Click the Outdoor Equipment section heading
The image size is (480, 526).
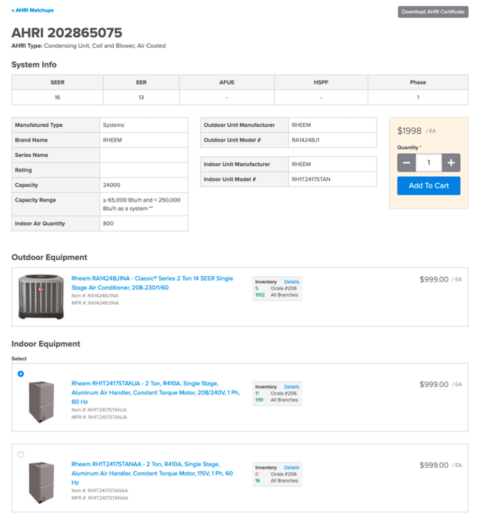click(x=49, y=257)
